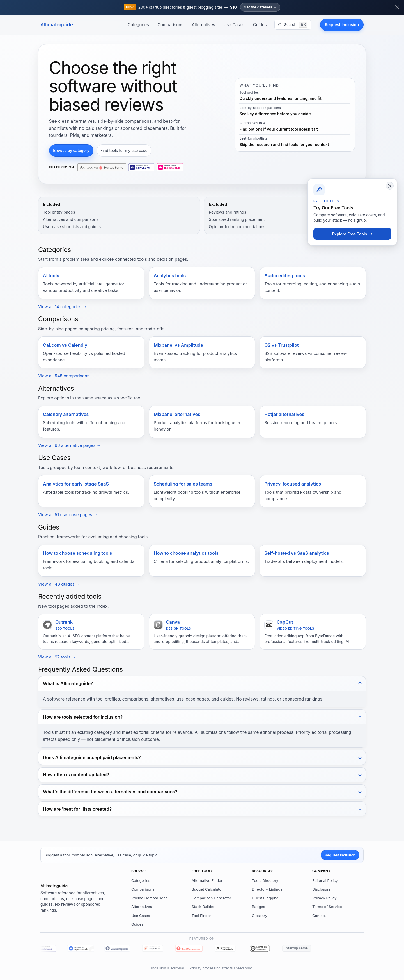Click Get the datasets banner button
404x980 pixels.
coord(260,7)
